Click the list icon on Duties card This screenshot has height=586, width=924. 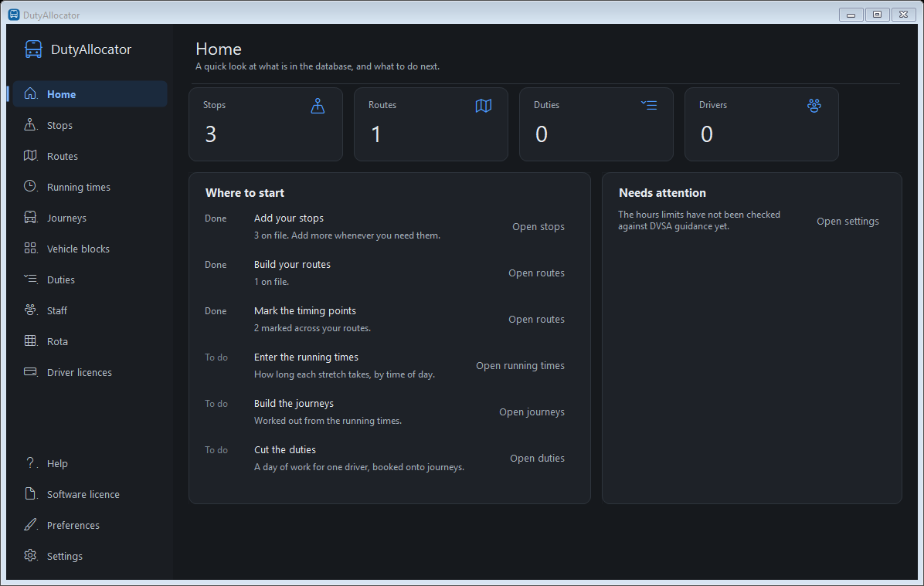649,106
